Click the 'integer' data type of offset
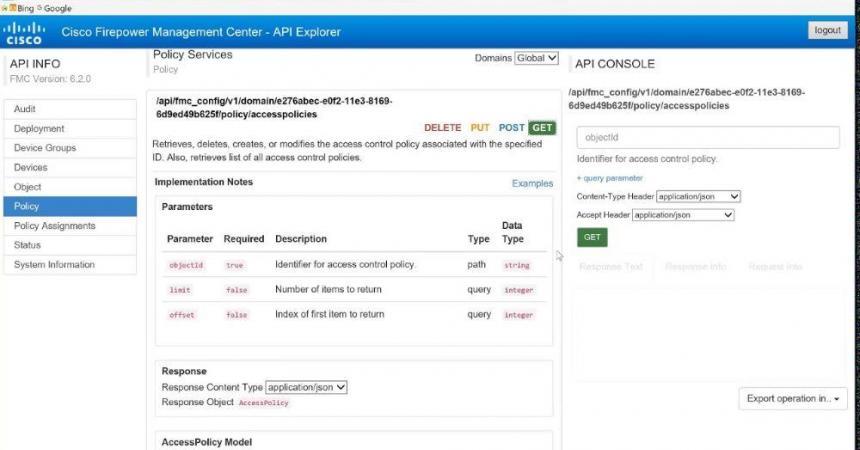The image size is (860, 450). [518, 316]
